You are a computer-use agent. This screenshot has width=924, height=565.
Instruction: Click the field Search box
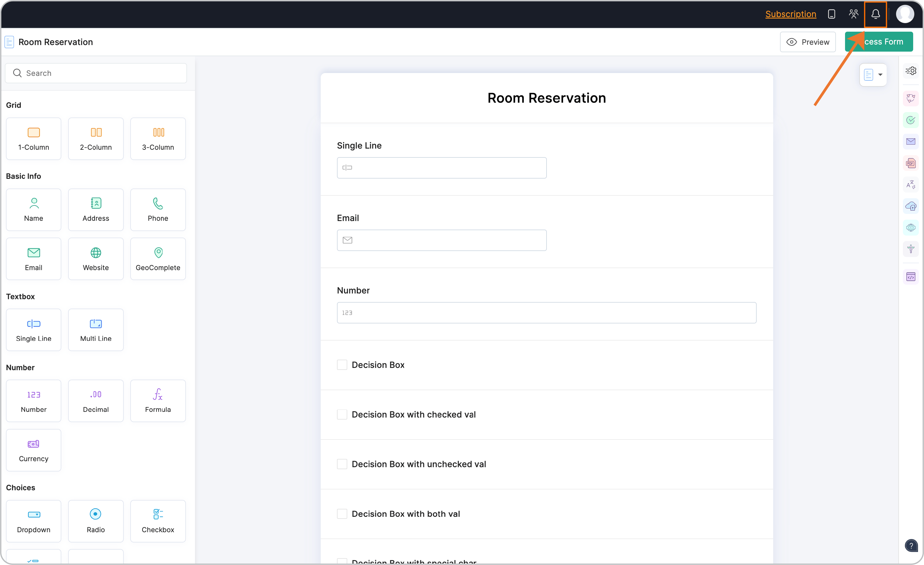[96, 73]
